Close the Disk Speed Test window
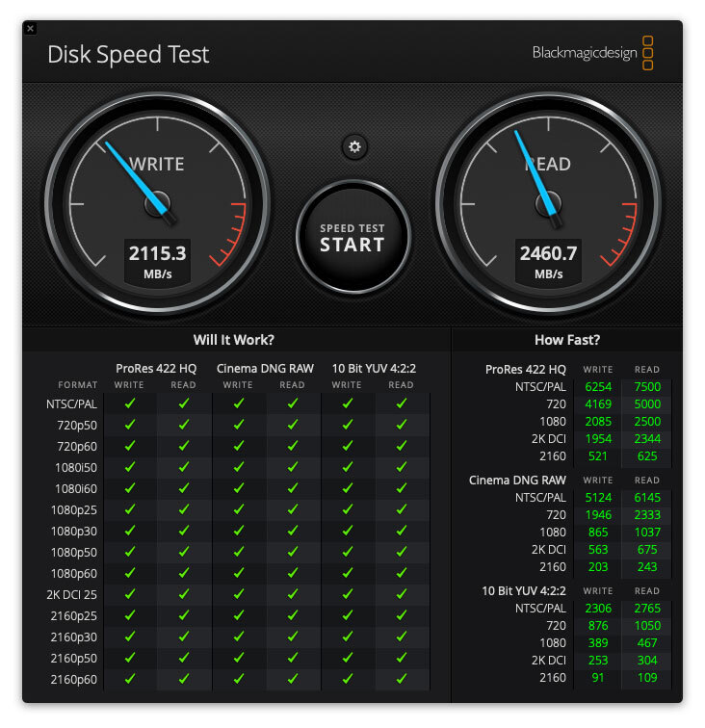 pyautogui.click(x=30, y=28)
